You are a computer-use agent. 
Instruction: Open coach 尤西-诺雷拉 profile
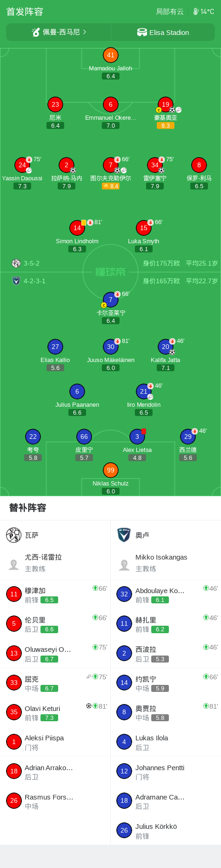[x=55, y=563]
